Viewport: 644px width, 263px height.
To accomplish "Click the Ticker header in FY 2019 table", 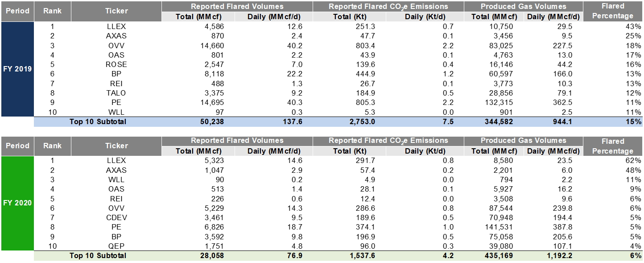I will coord(116,11).
